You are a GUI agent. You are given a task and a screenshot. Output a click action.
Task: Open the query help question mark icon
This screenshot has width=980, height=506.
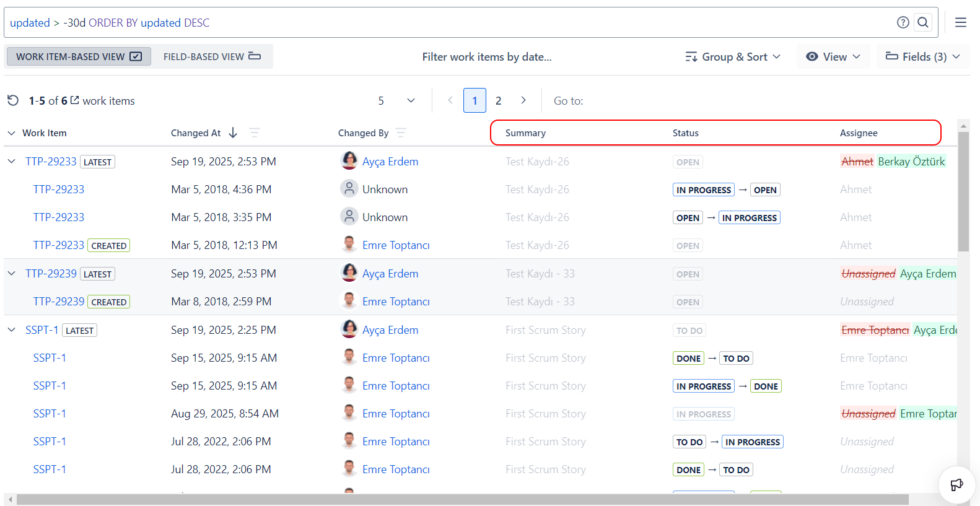point(903,23)
